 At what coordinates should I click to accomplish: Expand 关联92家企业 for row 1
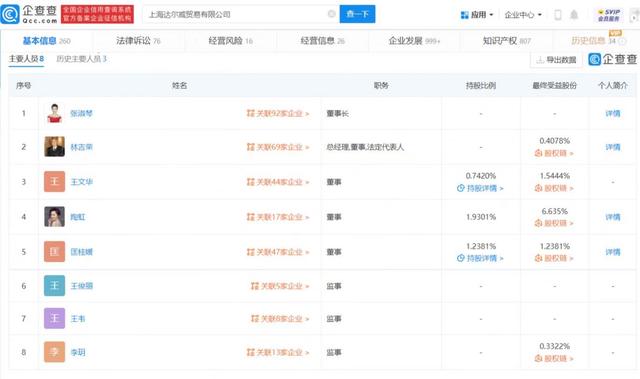coord(278,113)
